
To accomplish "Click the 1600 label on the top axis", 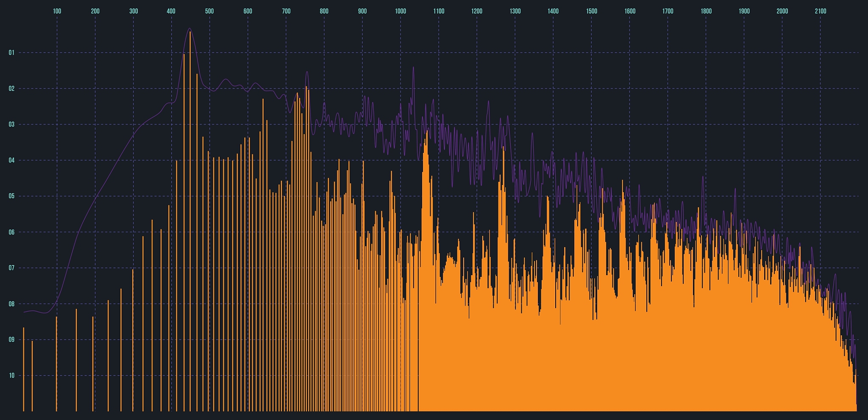I will coord(630,11).
